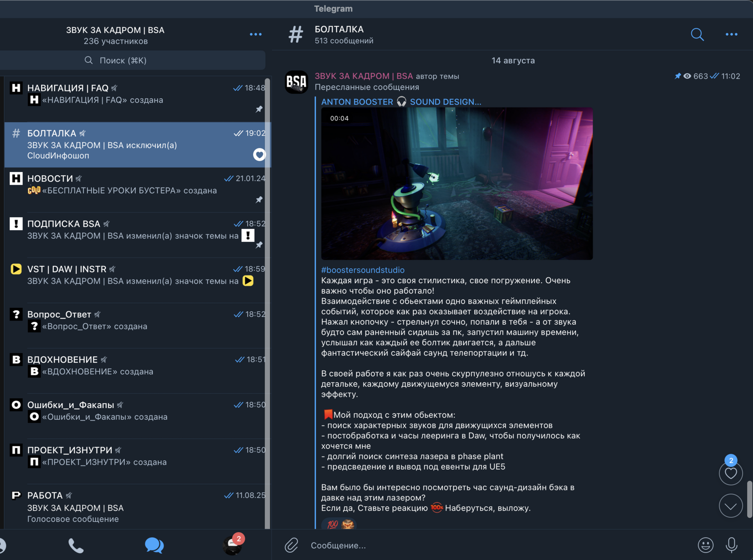The width and height of the screenshot is (753, 560).
Task: Click the 14 августа date label
Action: pyautogui.click(x=513, y=60)
